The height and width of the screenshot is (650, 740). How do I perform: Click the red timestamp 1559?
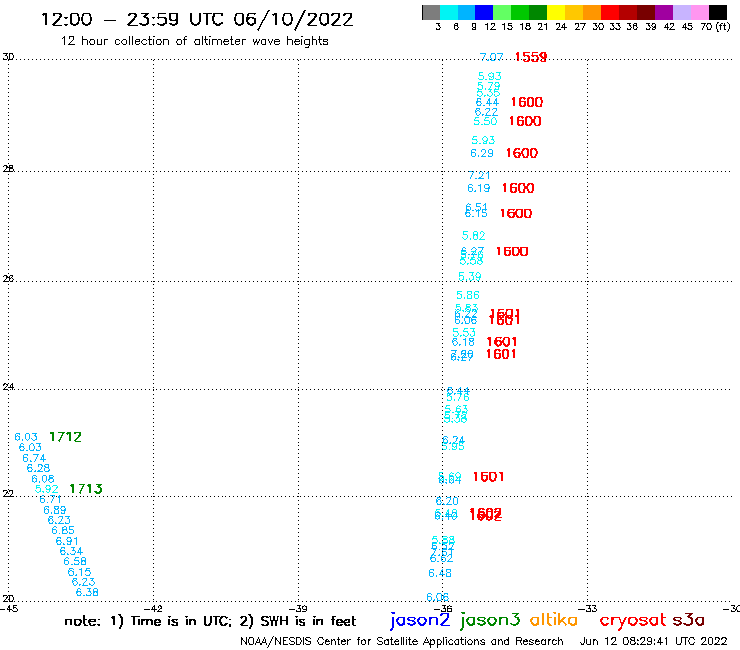(530, 57)
